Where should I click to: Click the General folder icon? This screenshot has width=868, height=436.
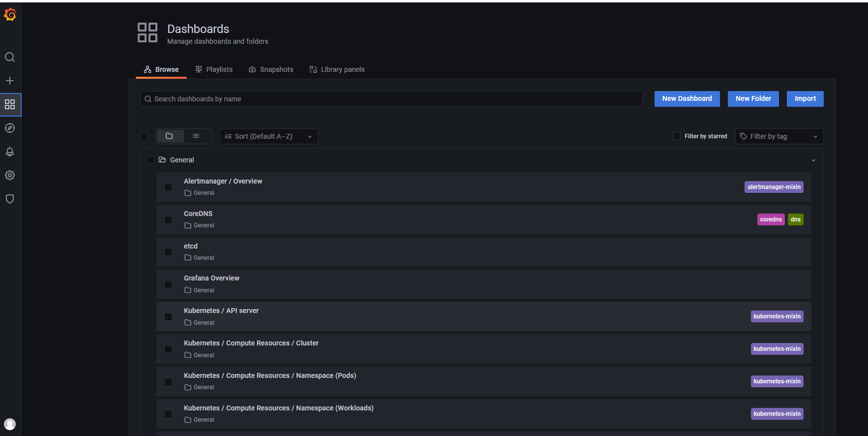tap(162, 160)
